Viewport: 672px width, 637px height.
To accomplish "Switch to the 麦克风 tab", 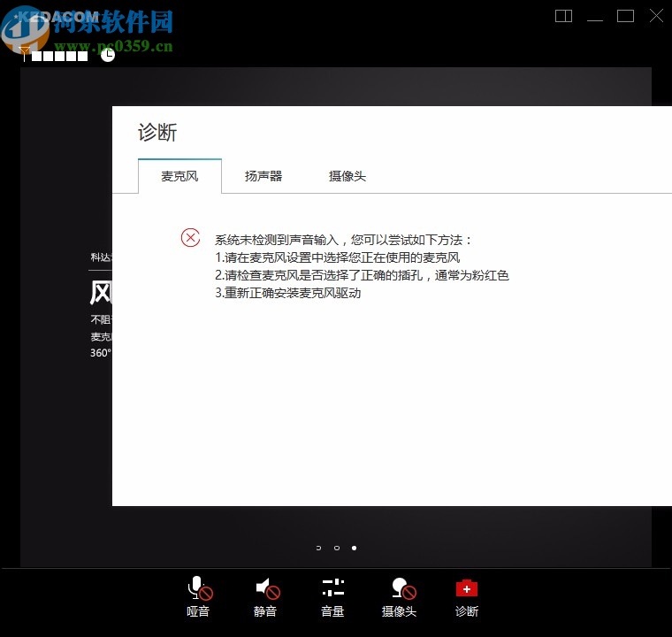I will 179,176.
